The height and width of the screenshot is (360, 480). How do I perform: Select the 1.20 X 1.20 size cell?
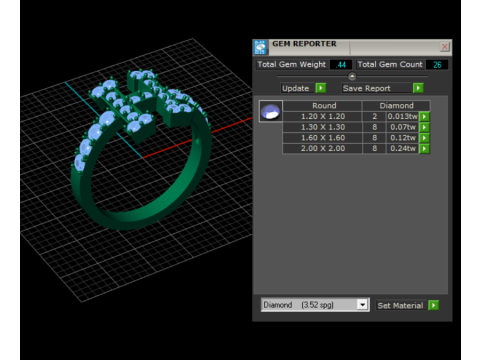click(323, 116)
